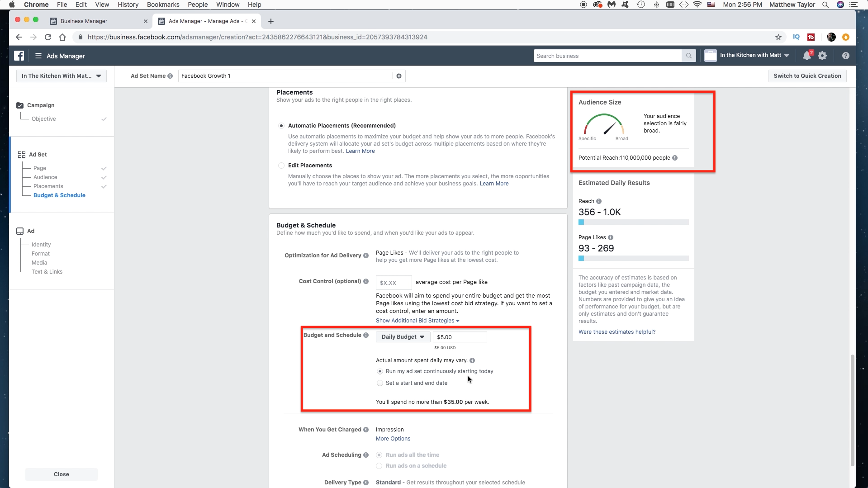Click Switch to Quick Creation button
Image resolution: width=868 pixels, height=488 pixels.
pos(807,76)
